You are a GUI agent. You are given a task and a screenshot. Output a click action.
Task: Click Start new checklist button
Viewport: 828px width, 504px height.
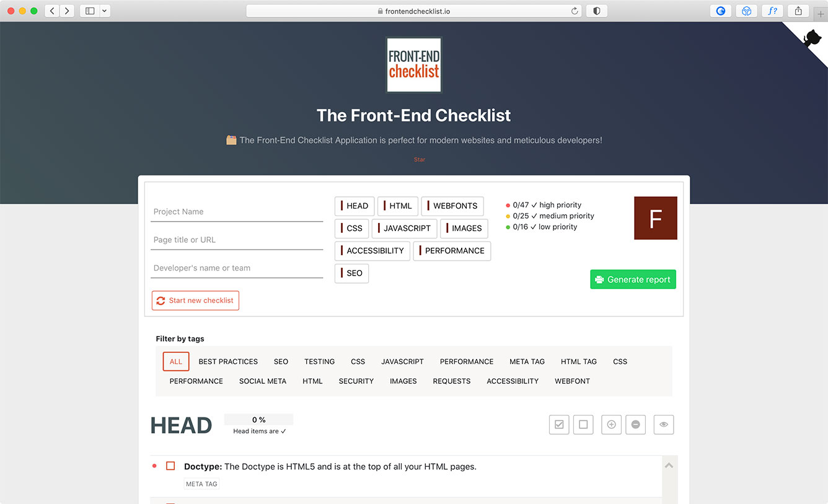(195, 300)
